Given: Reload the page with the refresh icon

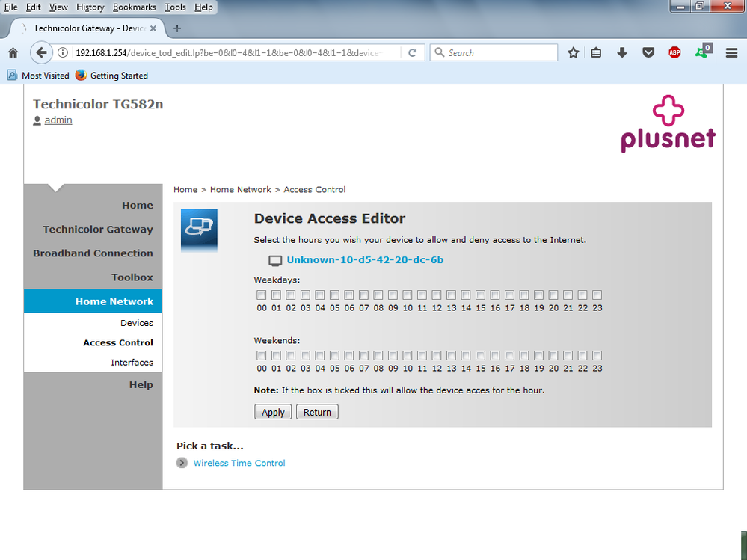Looking at the screenshot, I should (413, 53).
